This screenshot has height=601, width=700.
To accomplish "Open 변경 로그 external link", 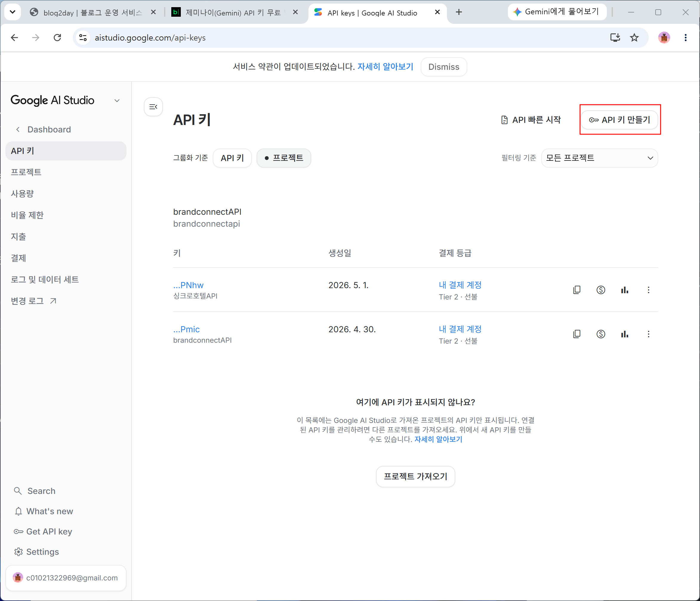I will pyautogui.click(x=33, y=301).
